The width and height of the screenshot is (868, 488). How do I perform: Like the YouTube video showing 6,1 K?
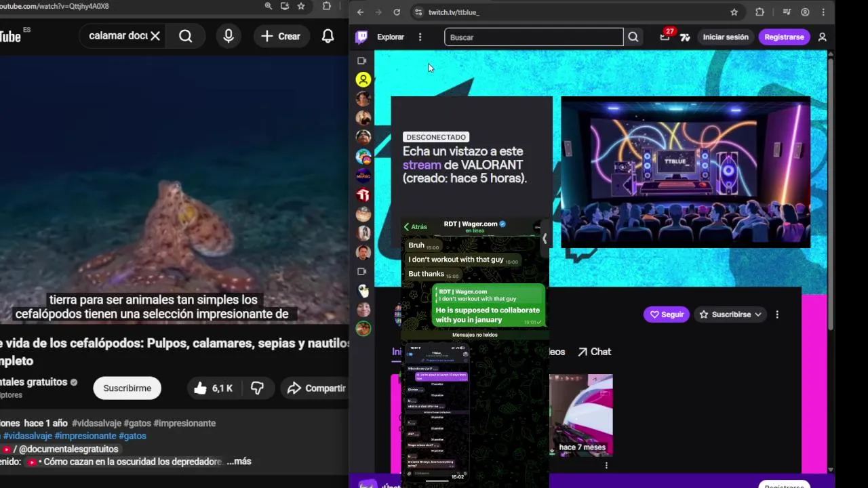213,388
